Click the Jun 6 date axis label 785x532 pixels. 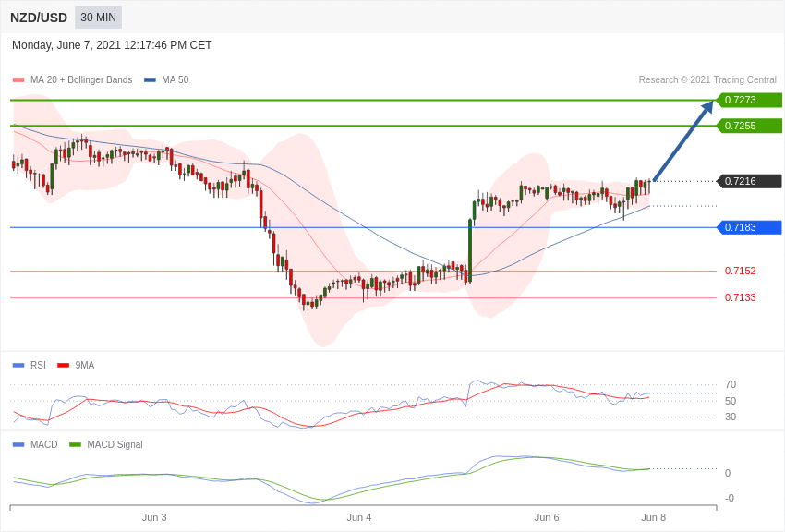pyautogui.click(x=547, y=517)
